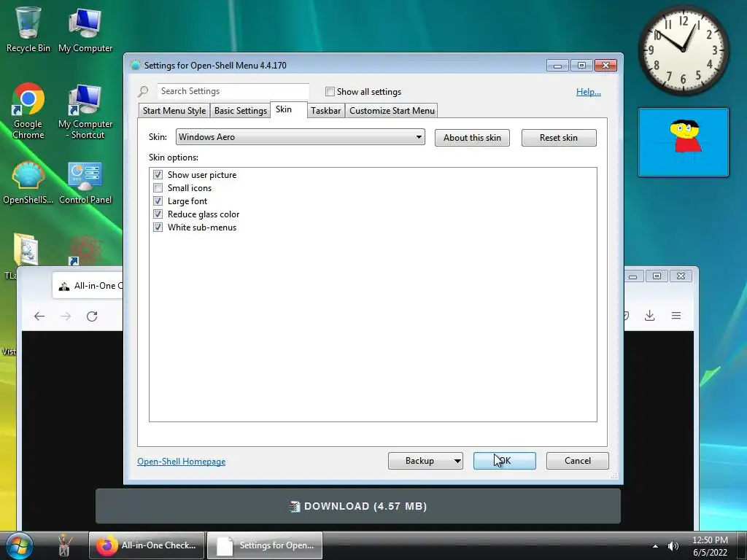This screenshot has width=747, height=560.
Task: Click the Firefox forward arrow
Action: tap(66, 316)
